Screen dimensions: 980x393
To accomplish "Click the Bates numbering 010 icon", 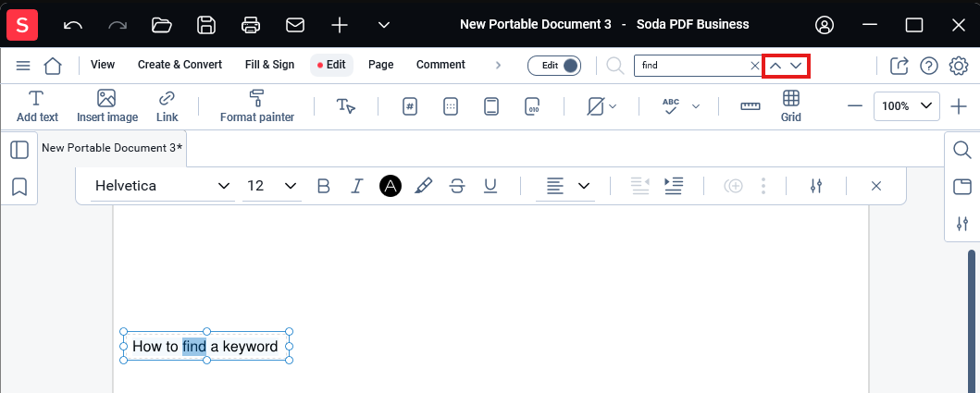I will pos(532,106).
